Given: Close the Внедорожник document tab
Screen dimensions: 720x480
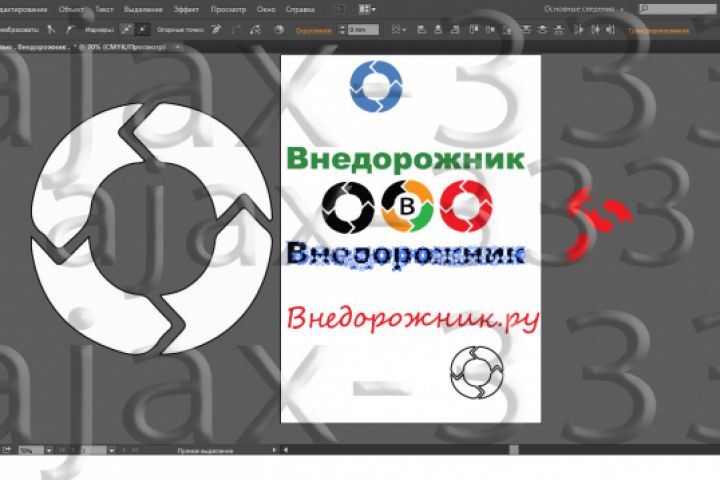Looking at the screenshot, I should coord(178,47).
